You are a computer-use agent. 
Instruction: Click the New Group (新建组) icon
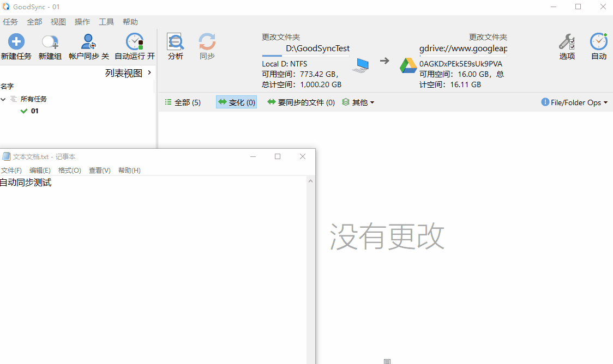pos(50,42)
